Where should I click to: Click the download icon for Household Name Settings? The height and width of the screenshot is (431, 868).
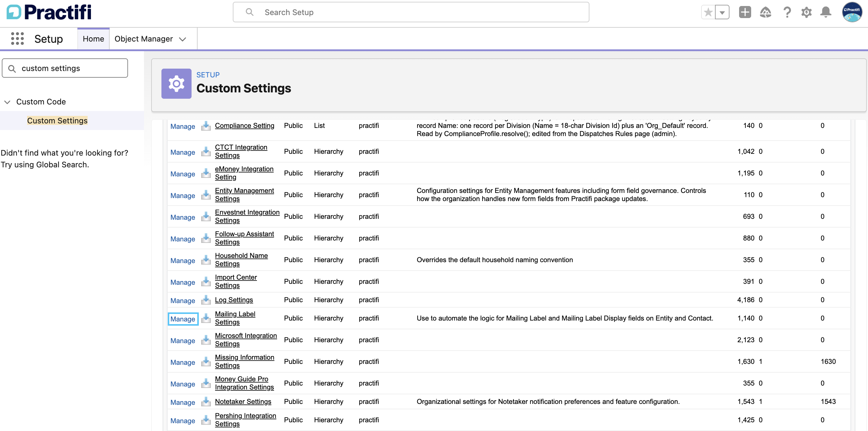(206, 260)
